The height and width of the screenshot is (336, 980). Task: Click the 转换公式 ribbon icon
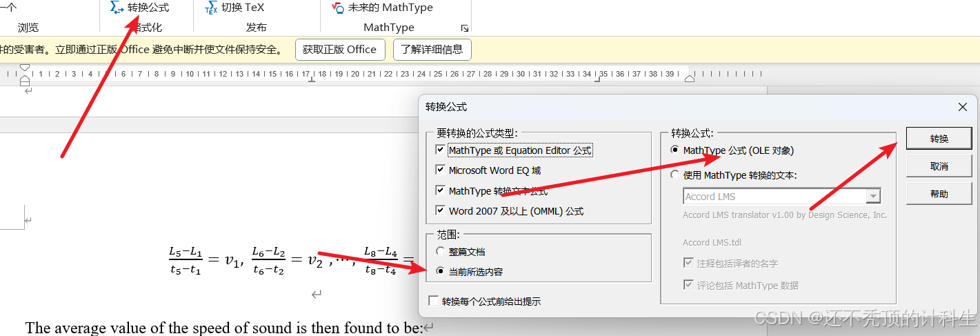point(117,8)
